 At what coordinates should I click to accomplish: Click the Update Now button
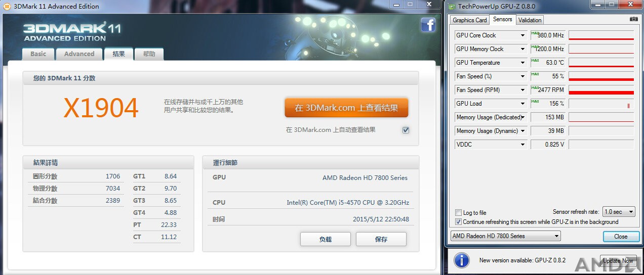click(618, 261)
